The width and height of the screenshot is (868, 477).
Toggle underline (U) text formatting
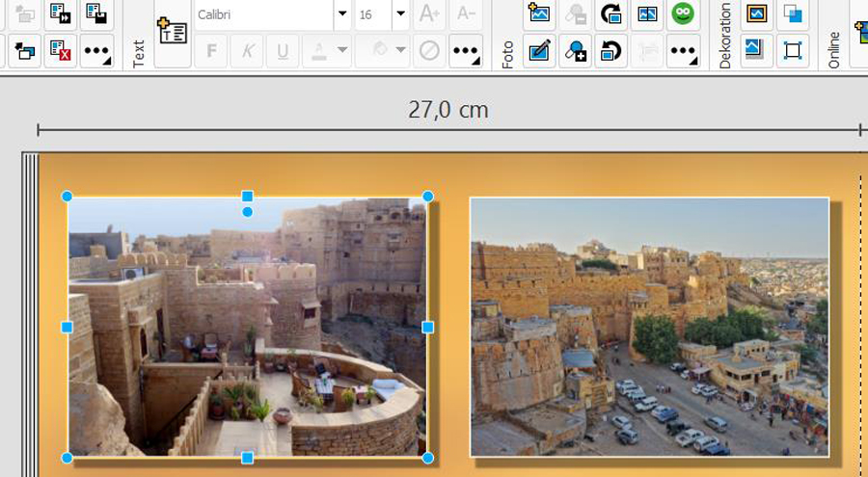(282, 50)
